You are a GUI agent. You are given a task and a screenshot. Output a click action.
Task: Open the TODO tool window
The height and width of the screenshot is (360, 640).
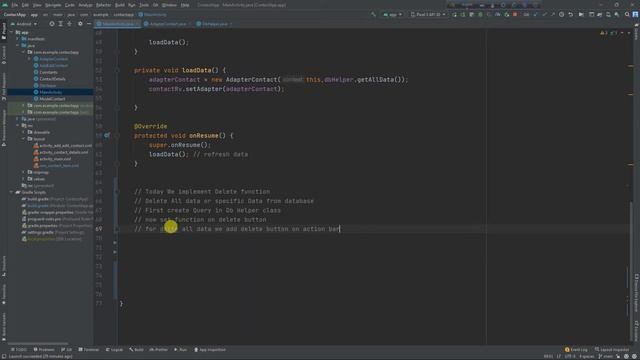[19, 350]
